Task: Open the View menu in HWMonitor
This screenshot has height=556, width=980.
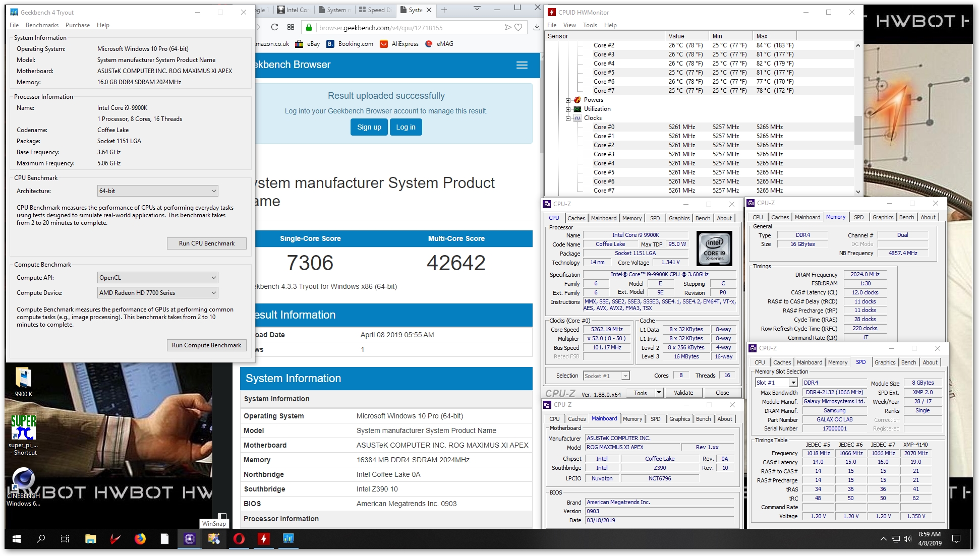Action: tap(569, 25)
